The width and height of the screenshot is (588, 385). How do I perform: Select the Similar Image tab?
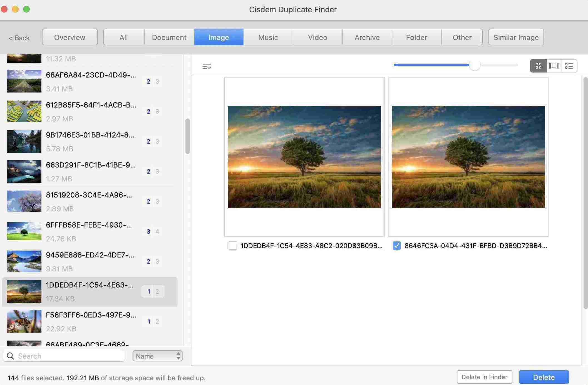click(516, 37)
